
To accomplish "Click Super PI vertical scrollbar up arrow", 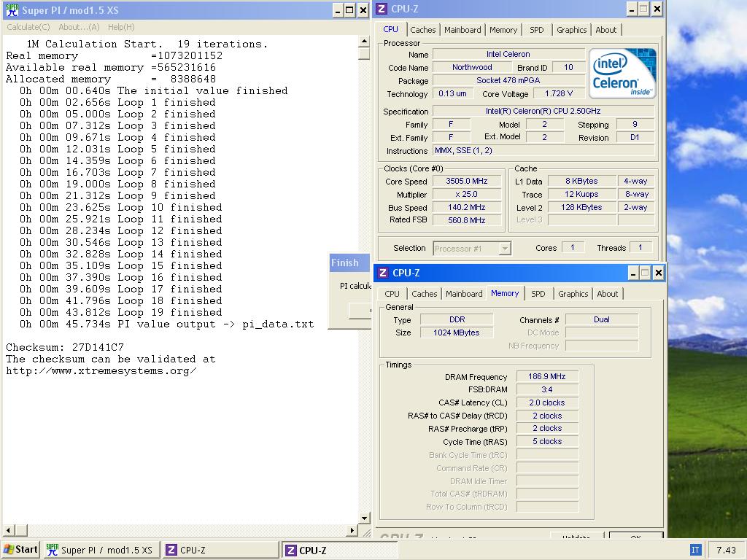I will [x=365, y=42].
